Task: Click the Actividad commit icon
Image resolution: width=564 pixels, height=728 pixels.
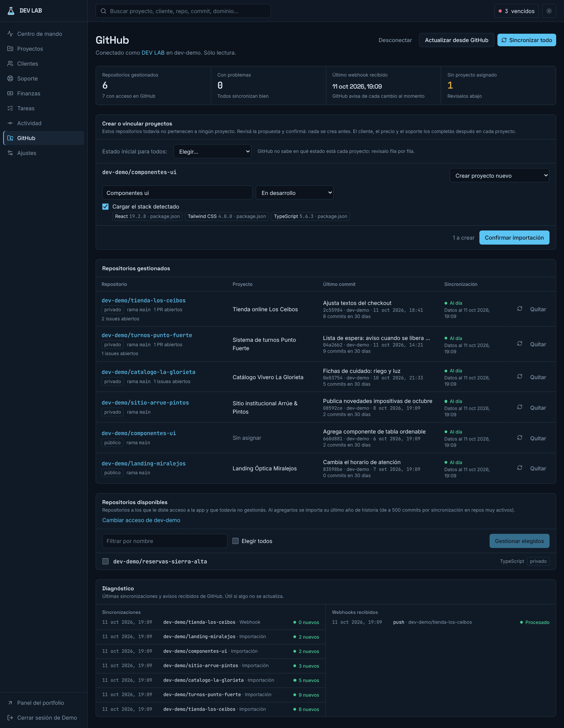Action: click(10, 123)
